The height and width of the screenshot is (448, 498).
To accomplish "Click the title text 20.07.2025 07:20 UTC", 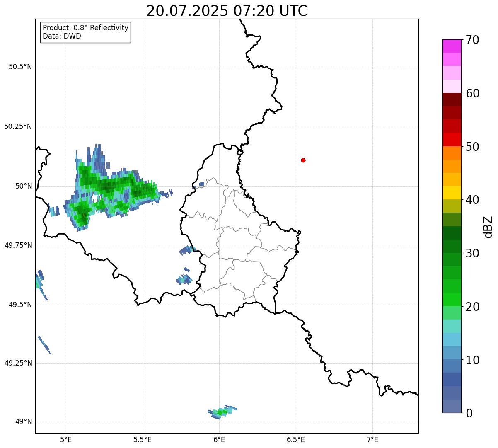I will (x=227, y=11).
